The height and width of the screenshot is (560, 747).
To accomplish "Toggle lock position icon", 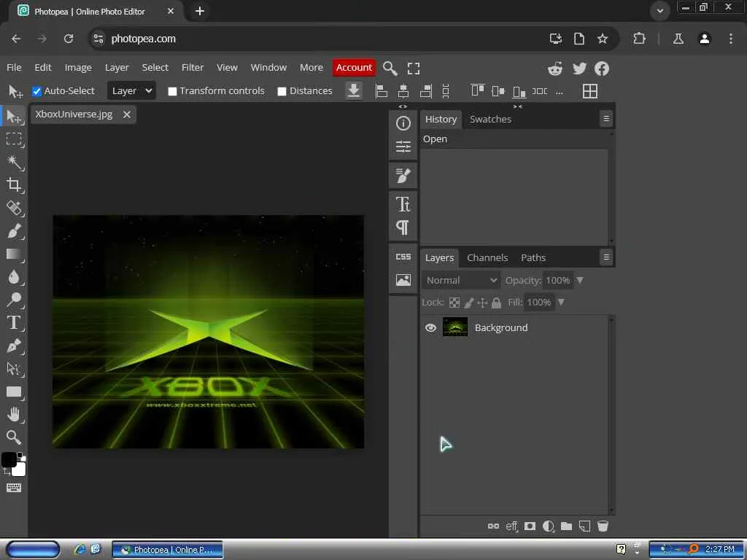I will point(482,303).
